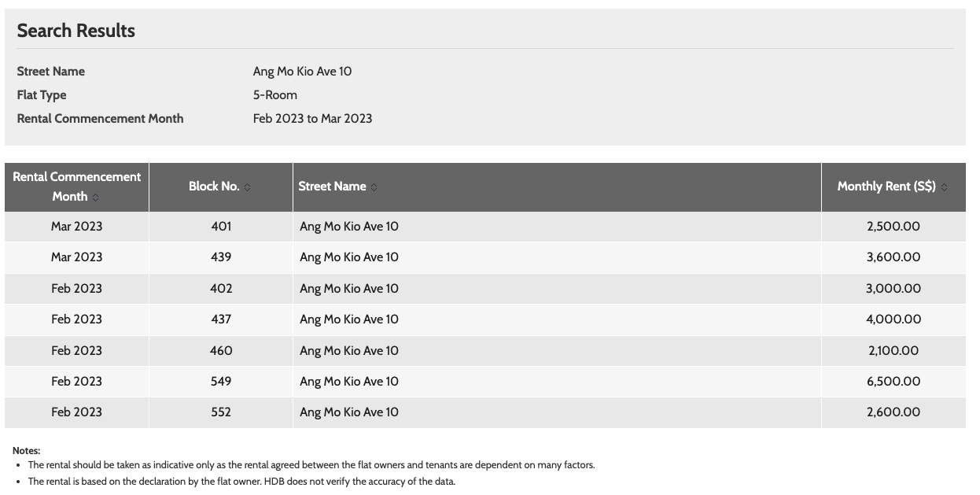
Task: Select block 401 row entry
Action: pos(485,227)
